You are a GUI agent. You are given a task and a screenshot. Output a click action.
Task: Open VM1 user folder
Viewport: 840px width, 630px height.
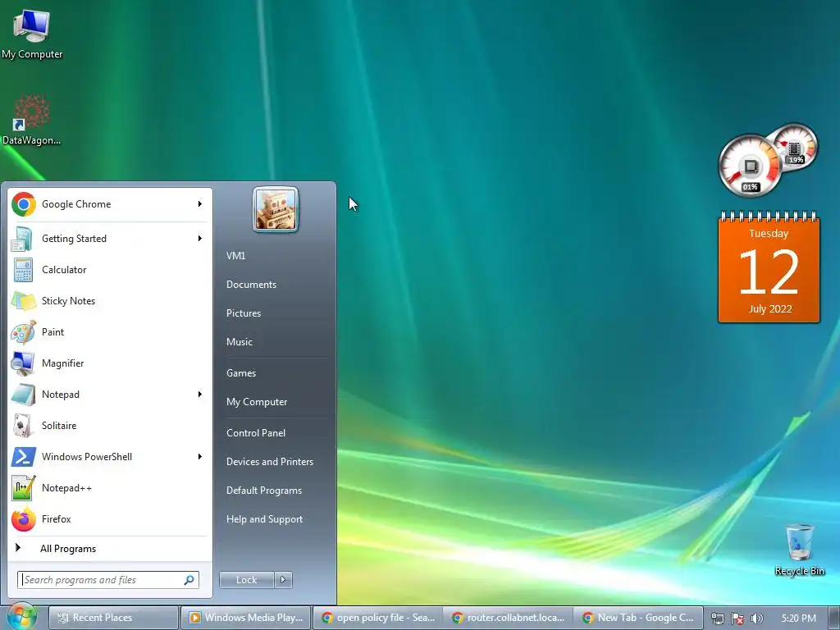235,256
